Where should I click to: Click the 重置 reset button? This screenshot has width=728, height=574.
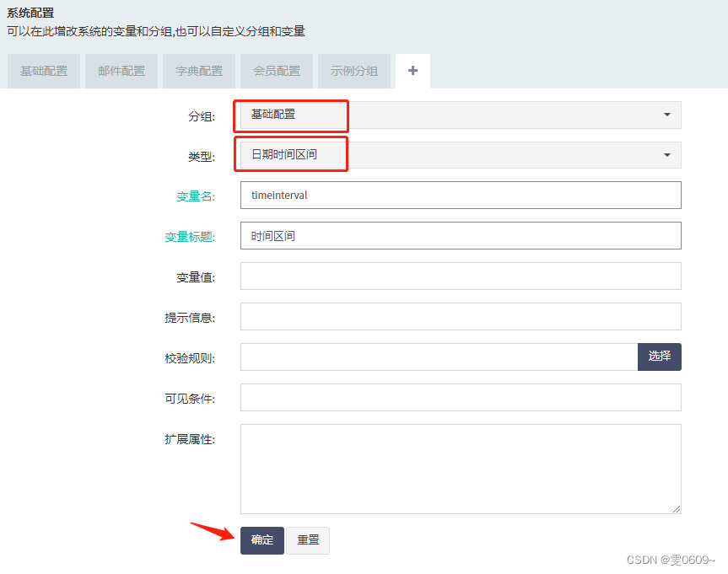click(308, 540)
